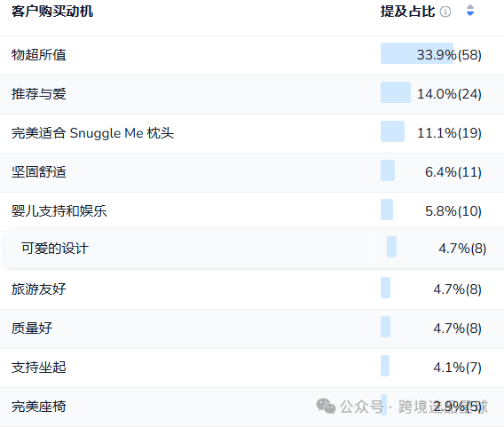Select the 物超所值 row

tap(252, 55)
